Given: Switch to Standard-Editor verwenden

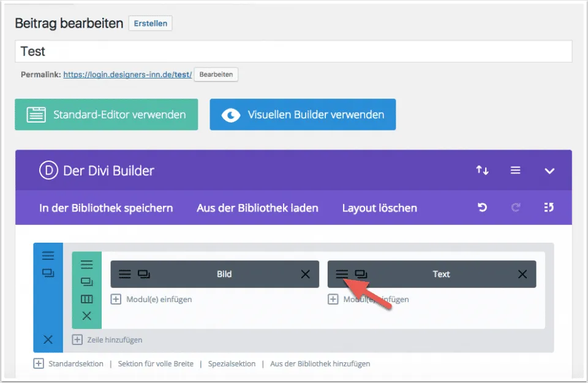Looking at the screenshot, I should click(107, 115).
